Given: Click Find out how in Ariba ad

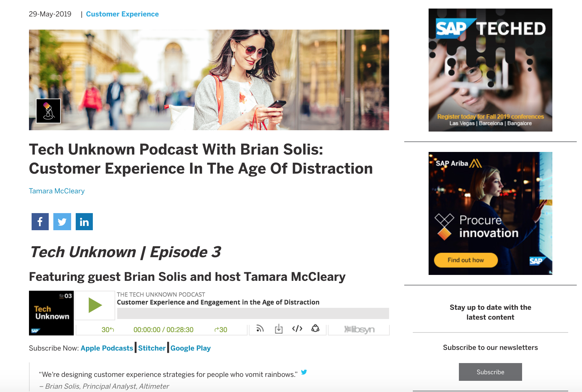Looking at the screenshot, I should point(466,260).
